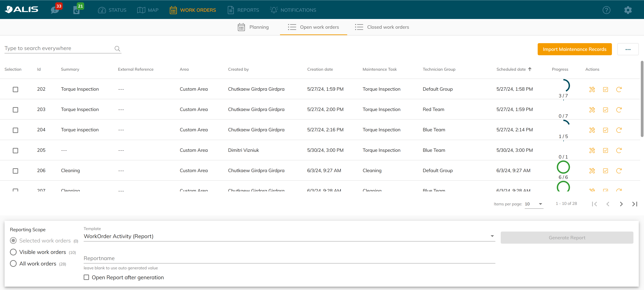The height and width of the screenshot is (290, 644).
Task: Click the wrench tools icon for order 202
Action: (x=592, y=90)
